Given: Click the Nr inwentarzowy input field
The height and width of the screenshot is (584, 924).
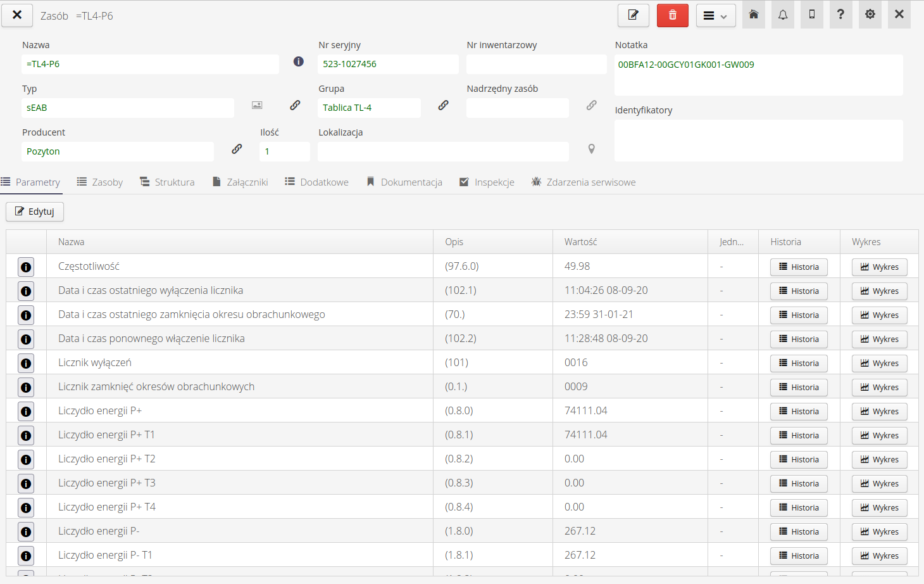Looking at the screenshot, I should click(536, 64).
